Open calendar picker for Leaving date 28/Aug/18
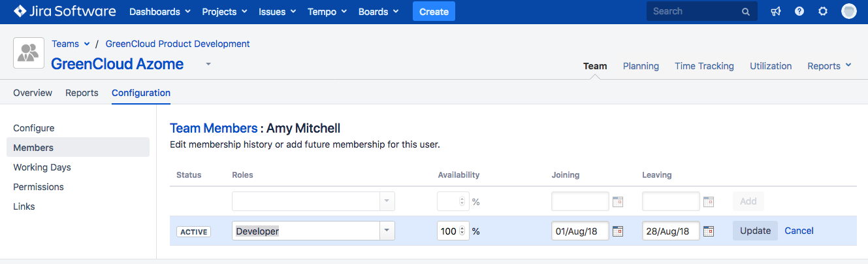The height and width of the screenshot is (264, 868). 709,231
